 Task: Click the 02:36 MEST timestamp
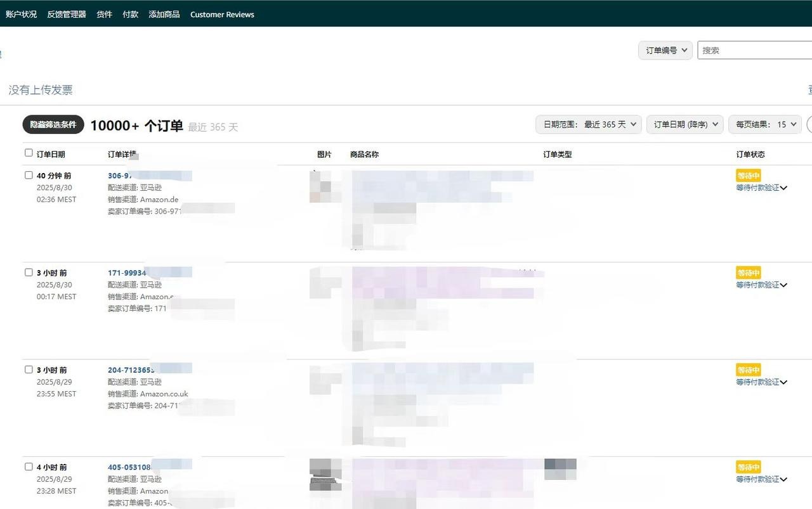pyautogui.click(x=56, y=199)
